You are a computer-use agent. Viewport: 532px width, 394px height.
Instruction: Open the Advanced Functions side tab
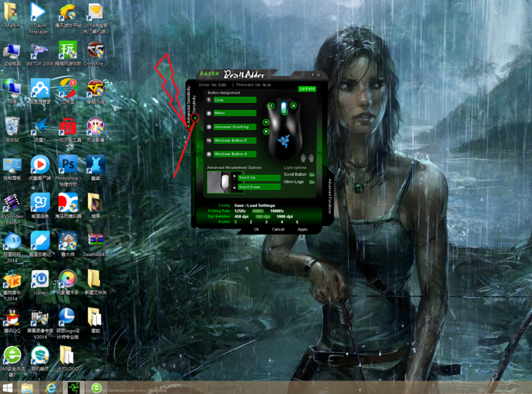point(329,196)
